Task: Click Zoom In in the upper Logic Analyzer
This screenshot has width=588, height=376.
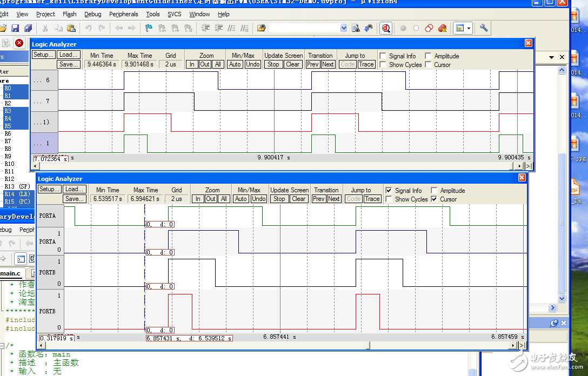Action: pos(192,64)
